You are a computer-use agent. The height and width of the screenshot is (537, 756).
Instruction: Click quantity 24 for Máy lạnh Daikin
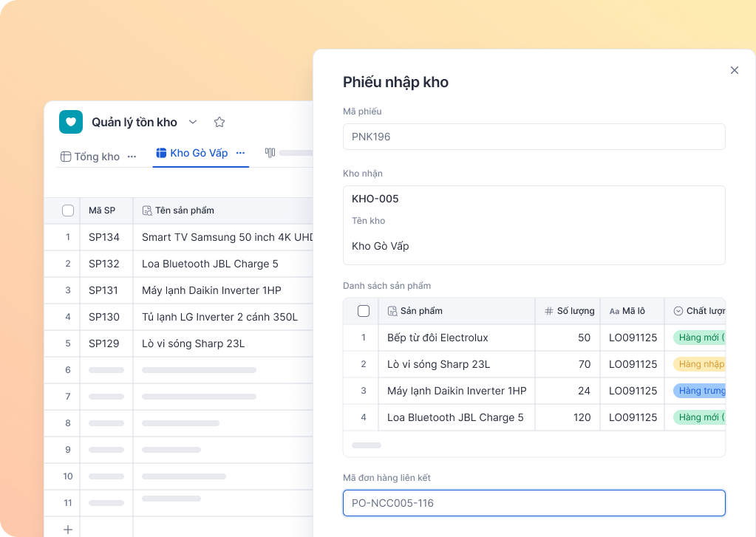pos(568,391)
